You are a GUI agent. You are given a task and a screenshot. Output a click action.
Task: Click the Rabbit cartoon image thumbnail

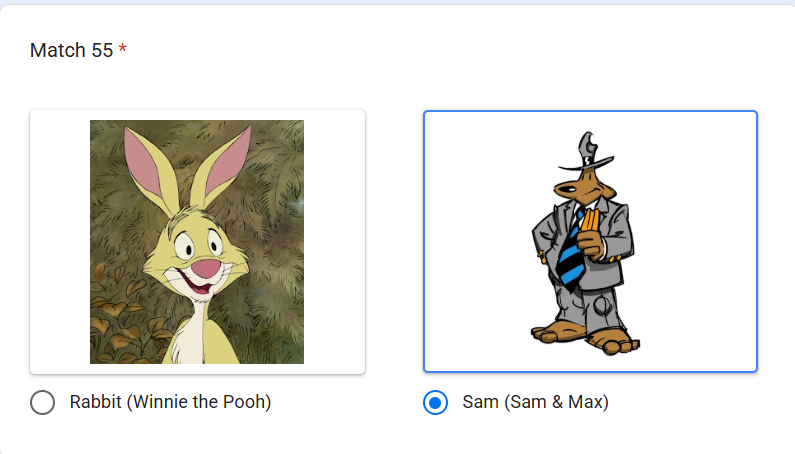click(197, 242)
